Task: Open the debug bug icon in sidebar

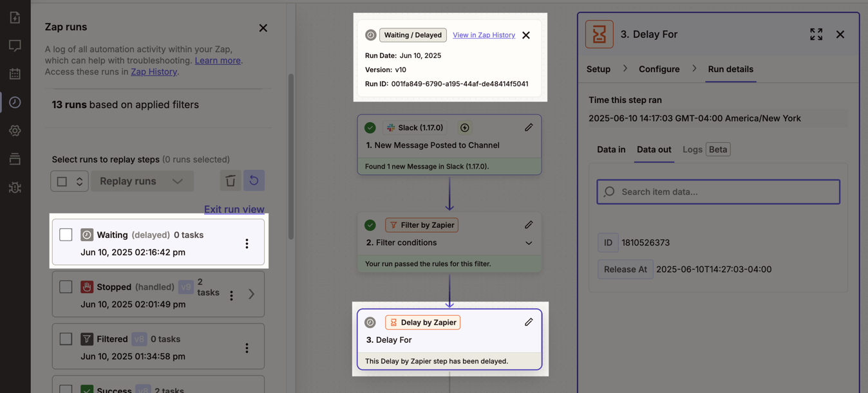Action: tap(15, 187)
